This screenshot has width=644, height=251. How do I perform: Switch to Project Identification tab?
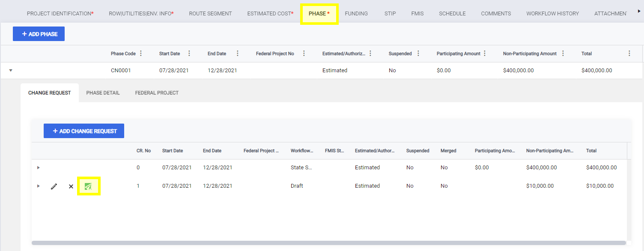click(x=60, y=14)
